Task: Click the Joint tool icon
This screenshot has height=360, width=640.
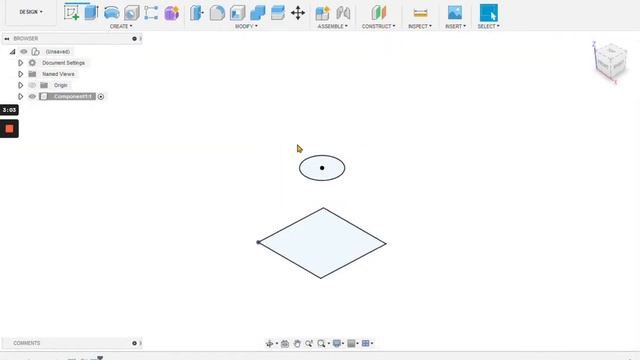Action: 343,13
